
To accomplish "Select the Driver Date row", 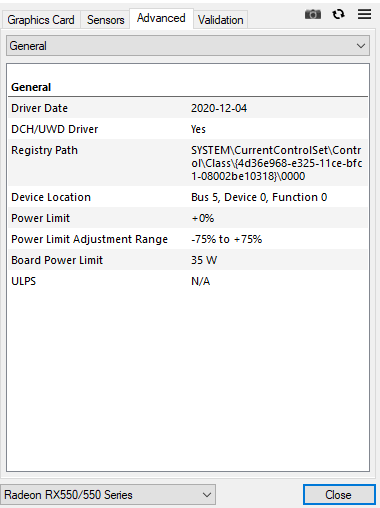I will (x=188, y=108).
